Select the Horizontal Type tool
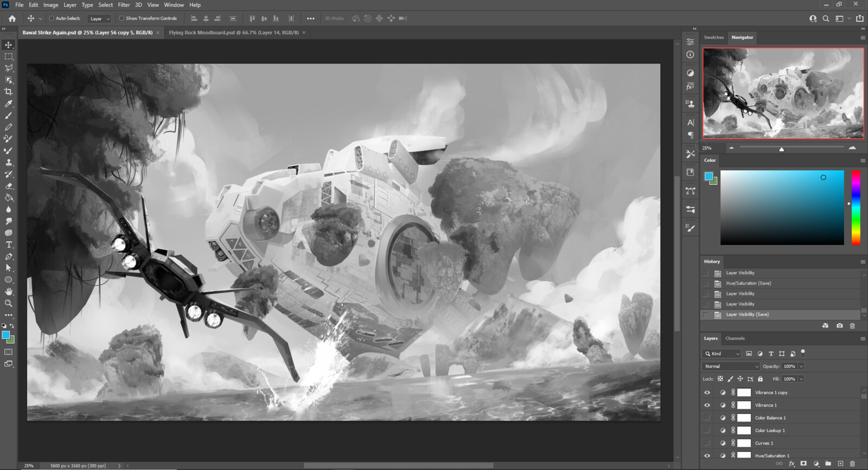Viewport: 868px width, 470px height. [x=9, y=245]
